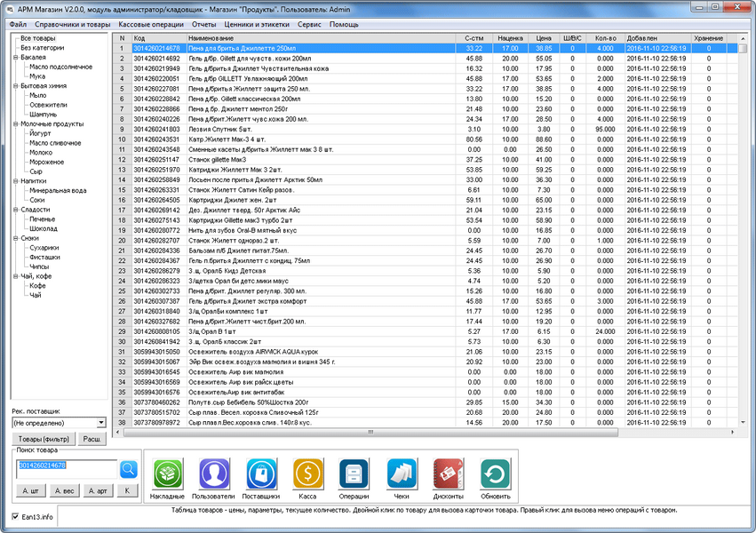
Task: Open the Кассовые операции menu
Action: pyautogui.click(x=151, y=24)
